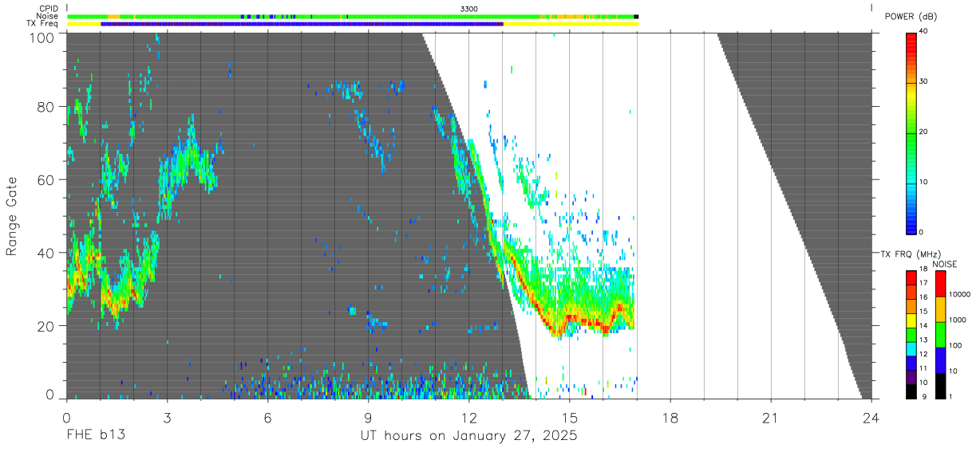This screenshot has width=980, height=452.
Task: Click the FHE b13 radar label
Action: [x=96, y=436]
